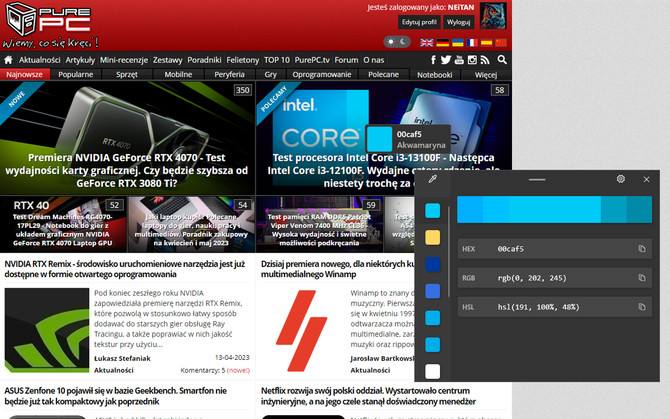Pick the darkest shade in gradient bar
Viewport: 670px width, 419px height.
click(639, 209)
